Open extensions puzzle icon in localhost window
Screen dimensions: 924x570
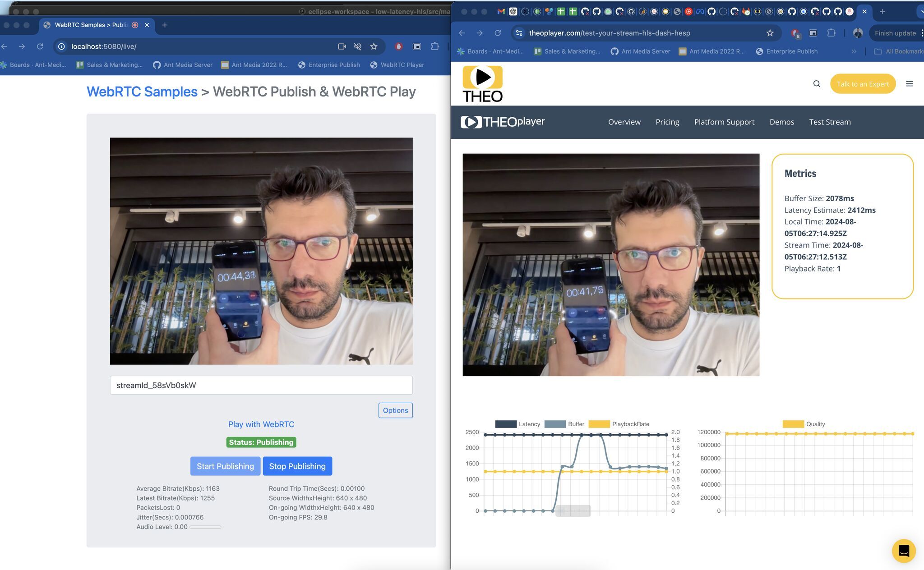(x=435, y=46)
